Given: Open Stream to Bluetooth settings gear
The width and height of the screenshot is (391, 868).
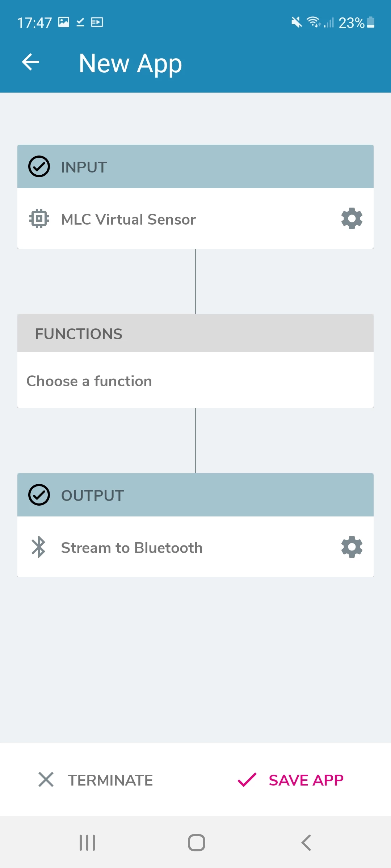Looking at the screenshot, I should 352,547.
